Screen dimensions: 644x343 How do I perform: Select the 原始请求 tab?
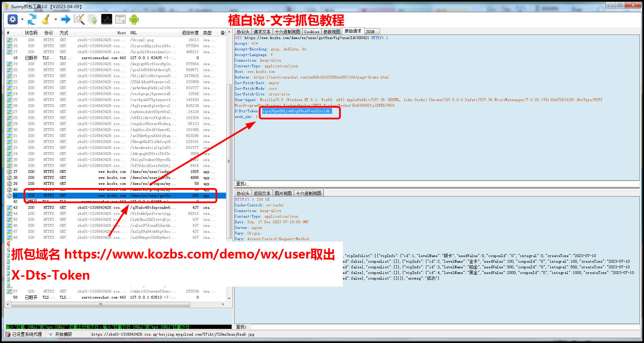point(353,31)
